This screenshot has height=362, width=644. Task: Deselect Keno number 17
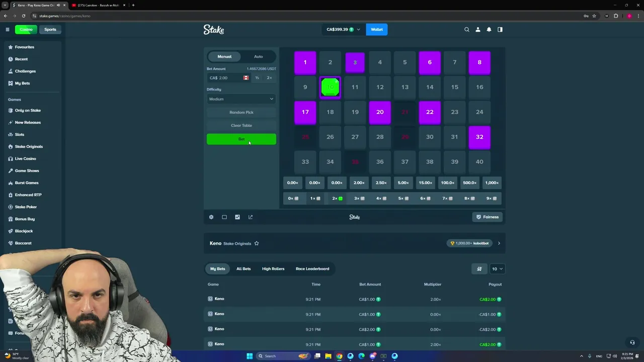tap(305, 112)
